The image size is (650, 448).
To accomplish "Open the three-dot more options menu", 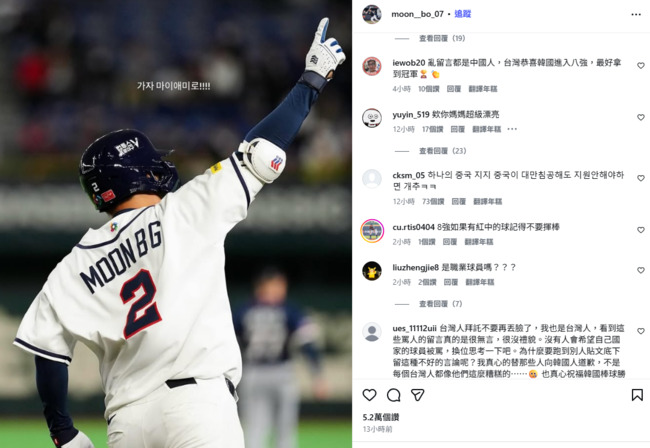I will click(x=636, y=15).
